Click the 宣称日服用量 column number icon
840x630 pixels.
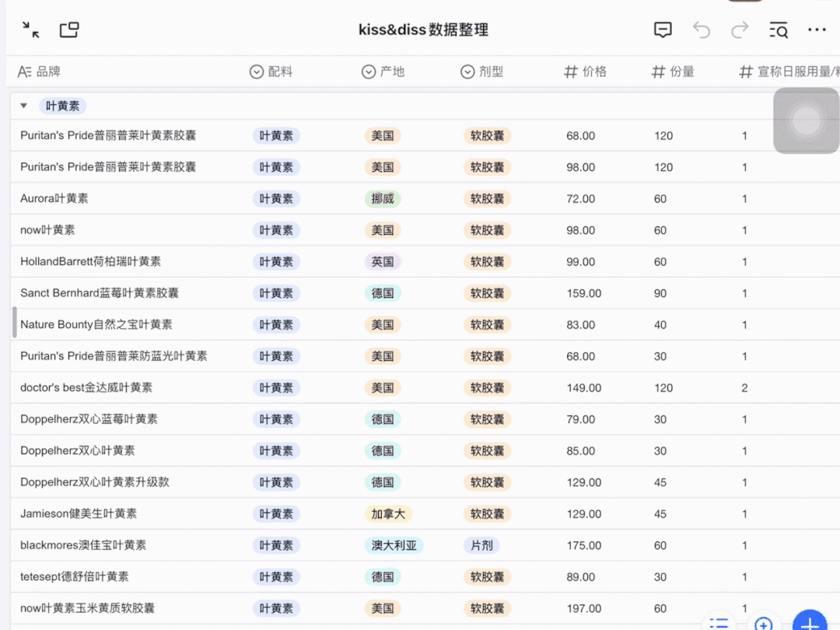coord(746,72)
